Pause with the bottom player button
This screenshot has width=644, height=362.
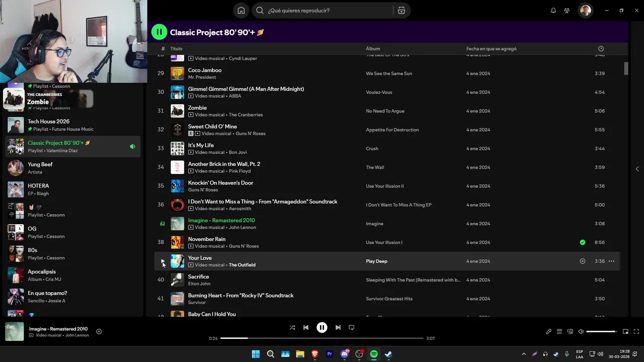tap(322, 327)
